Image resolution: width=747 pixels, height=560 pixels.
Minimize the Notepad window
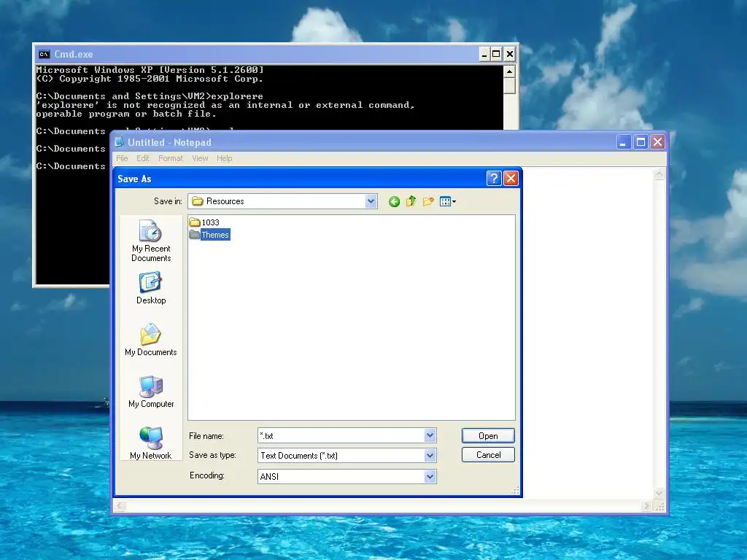tap(624, 142)
